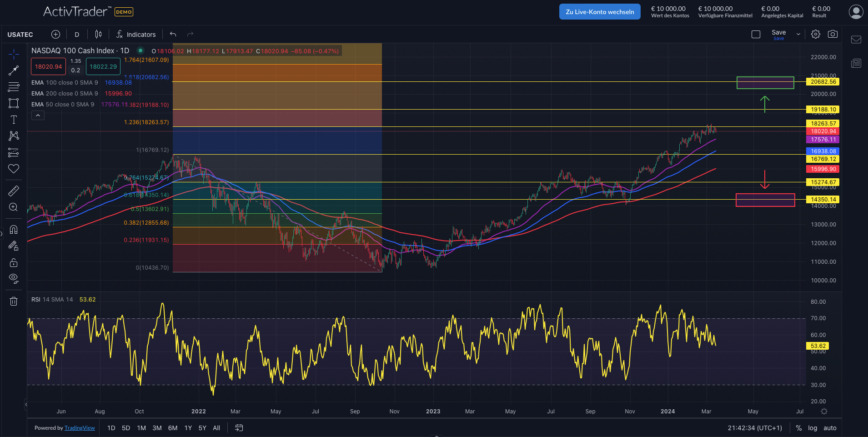Activate the zoom-in tool
This screenshot has height=437, width=868.
(14, 207)
